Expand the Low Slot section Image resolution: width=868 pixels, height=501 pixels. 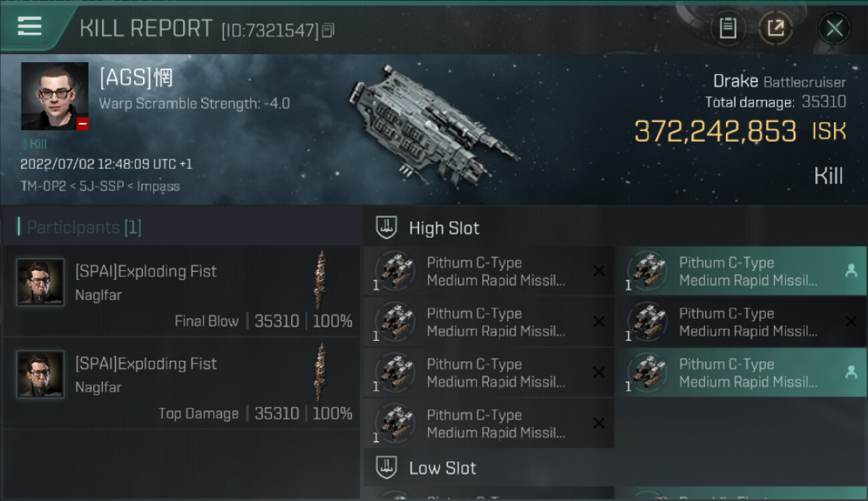point(442,468)
